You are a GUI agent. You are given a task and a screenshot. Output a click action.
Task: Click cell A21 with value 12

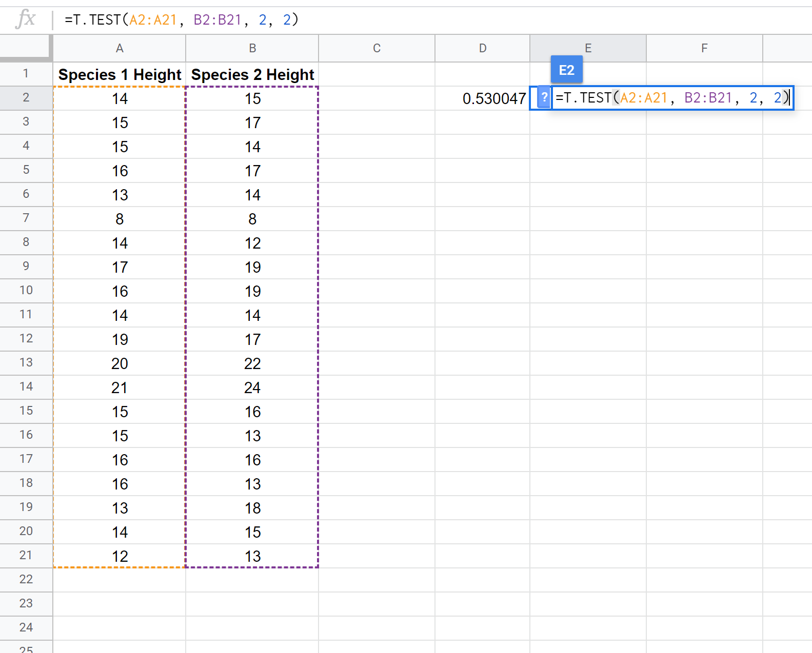(x=120, y=556)
